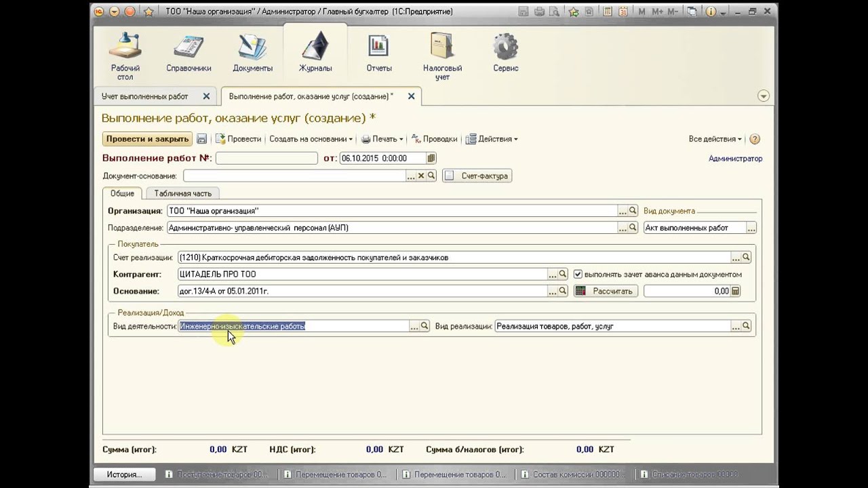The width and height of the screenshot is (868, 488).
Task: Click the help question mark icon
Action: pyautogui.click(x=755, y=139)
